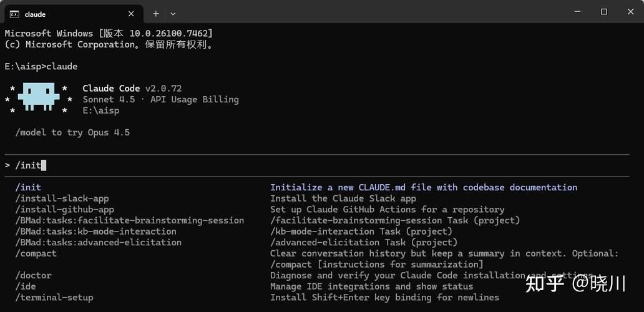Click the 'E:\aisp' path under Sonnet line

pos(100,110)
